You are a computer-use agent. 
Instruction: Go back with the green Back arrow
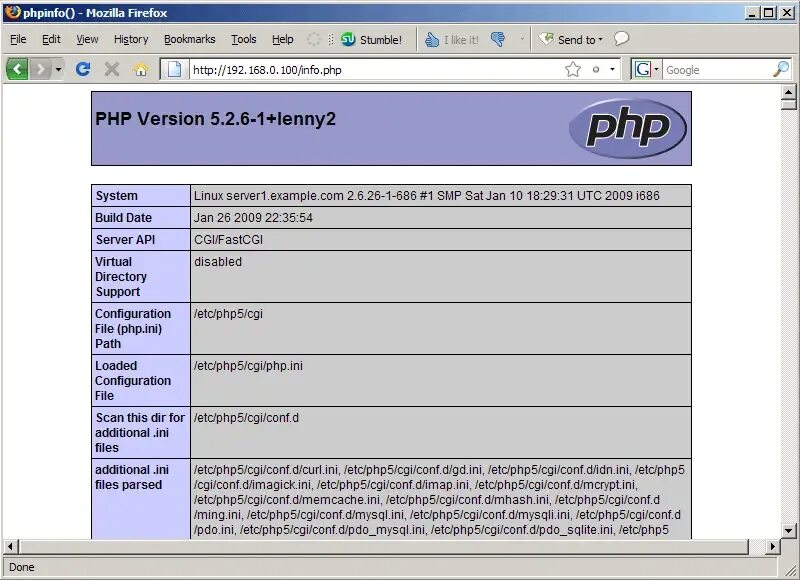[x=17, y=69]
